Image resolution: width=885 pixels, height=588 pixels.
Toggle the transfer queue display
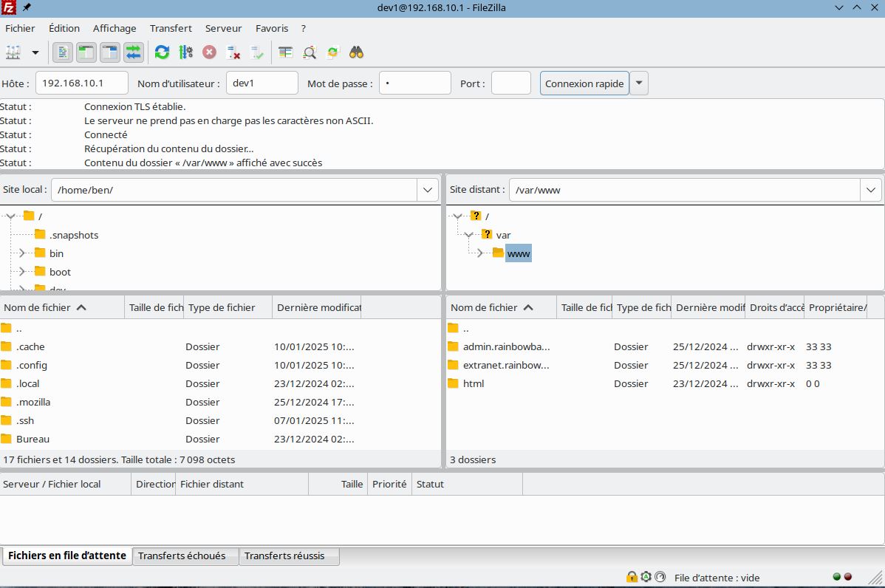(x=134, y=52)
